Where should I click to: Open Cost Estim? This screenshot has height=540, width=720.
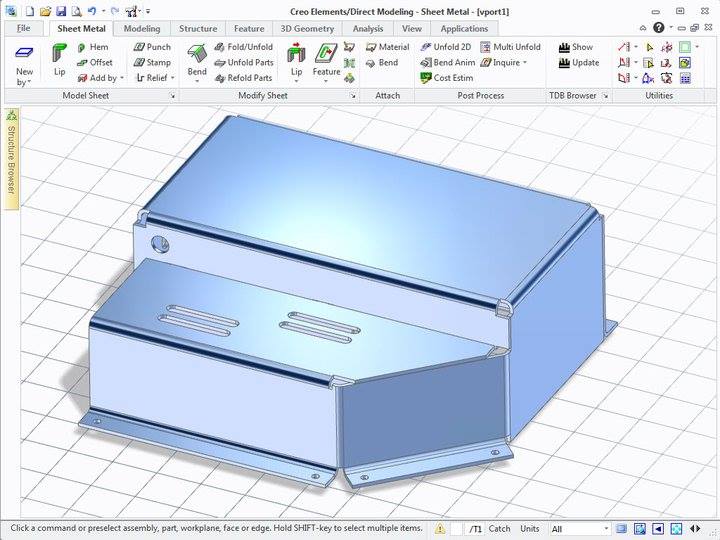pos(447,78)
